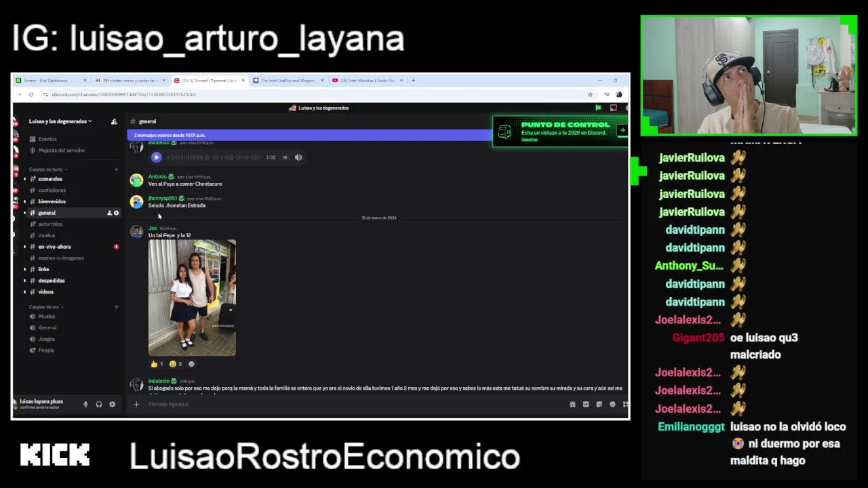This screenshot has width=868, height=488.
Task: Open the sticker picker icon
Action: [x=599, y=405]
